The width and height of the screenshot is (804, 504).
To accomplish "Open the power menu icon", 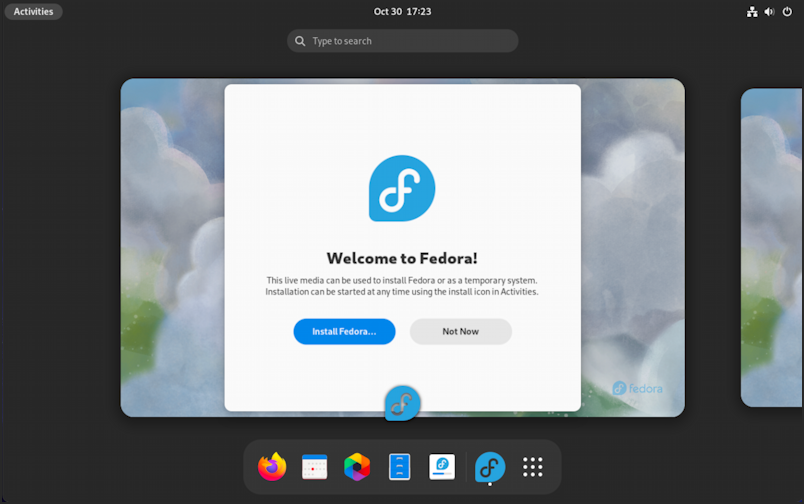I will [x=787, y=11].
